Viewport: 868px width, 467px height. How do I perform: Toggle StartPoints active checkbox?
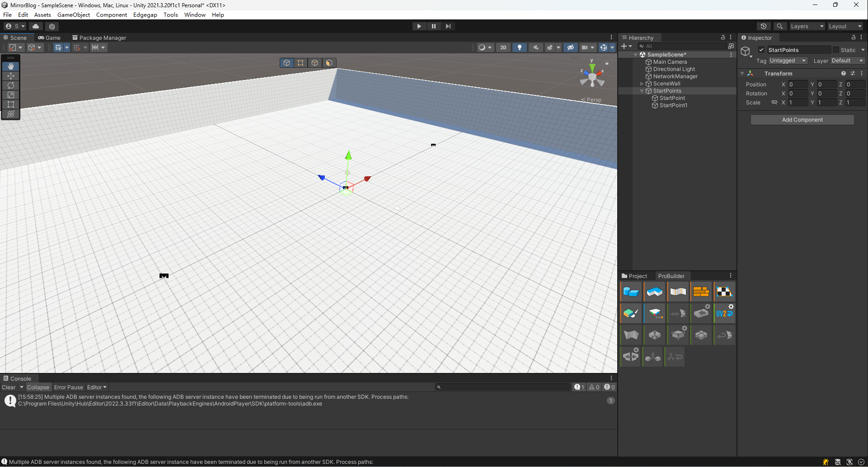pyautogui.click(x=761, y=50)
